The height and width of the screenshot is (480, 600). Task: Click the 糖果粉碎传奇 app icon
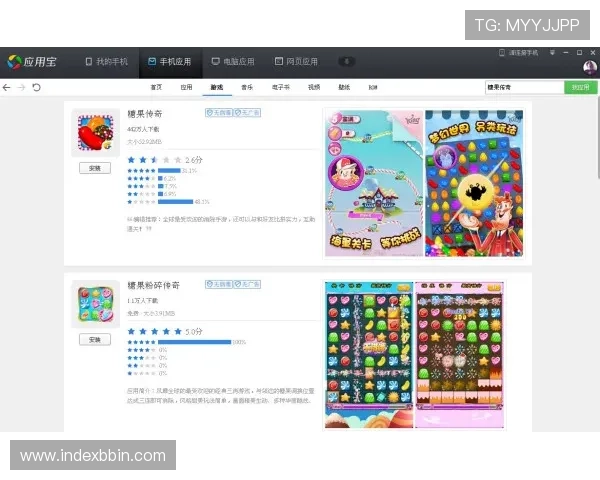[x=96, y=304]
